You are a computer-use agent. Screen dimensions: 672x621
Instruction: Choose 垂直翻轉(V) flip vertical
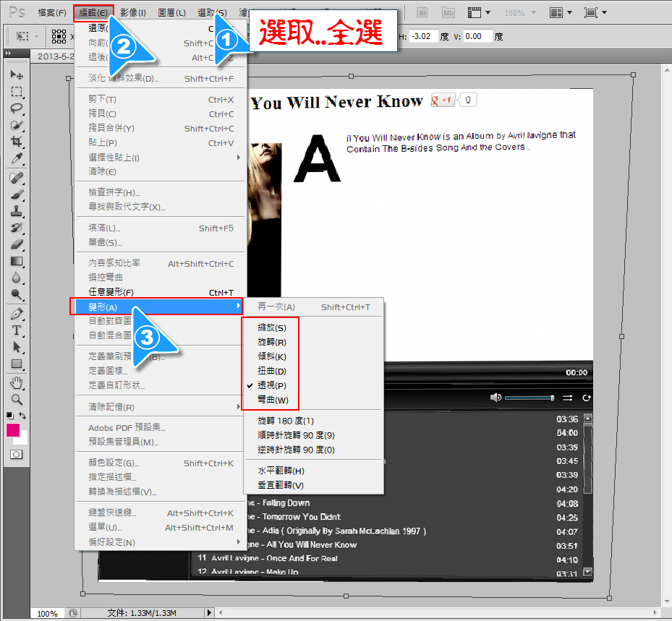coord(280,485)
